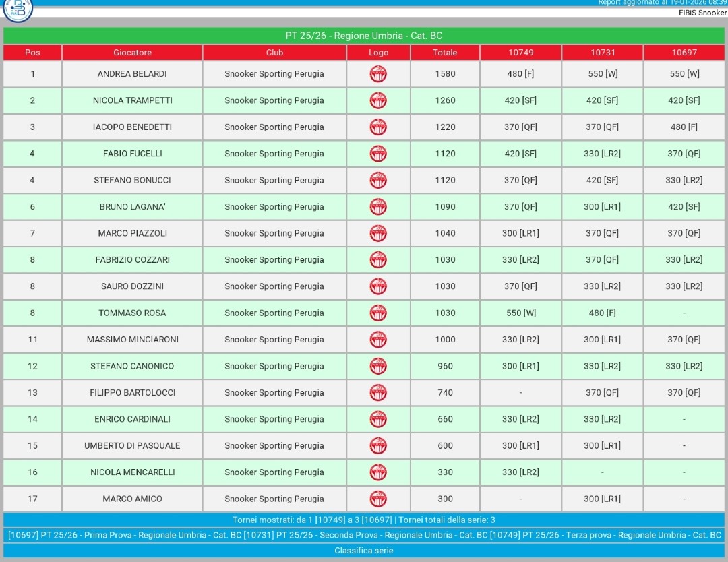Screen dimensions: 728x562
Task: Click the Pos column header
Action: [32, 53]
